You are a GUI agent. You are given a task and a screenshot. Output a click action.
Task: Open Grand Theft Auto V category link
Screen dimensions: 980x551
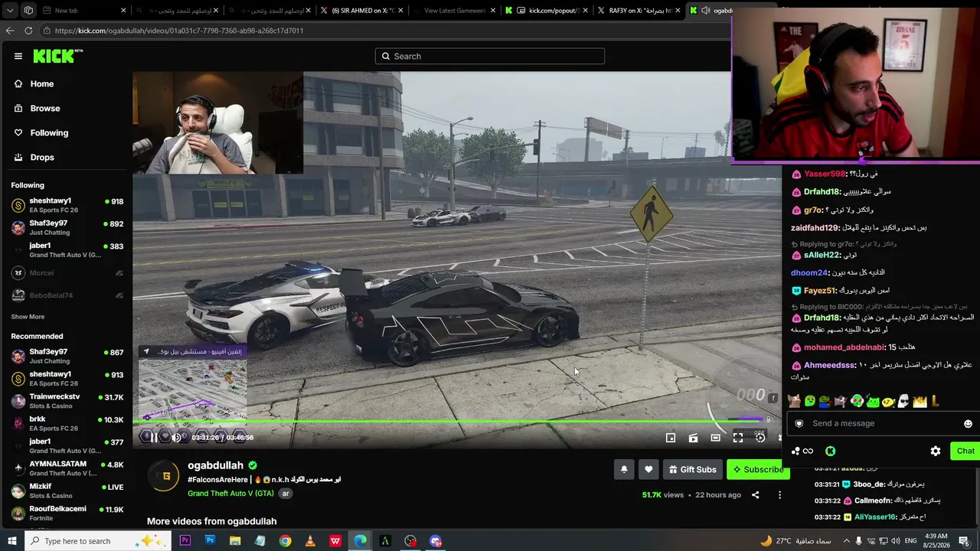tap(230, 494)
